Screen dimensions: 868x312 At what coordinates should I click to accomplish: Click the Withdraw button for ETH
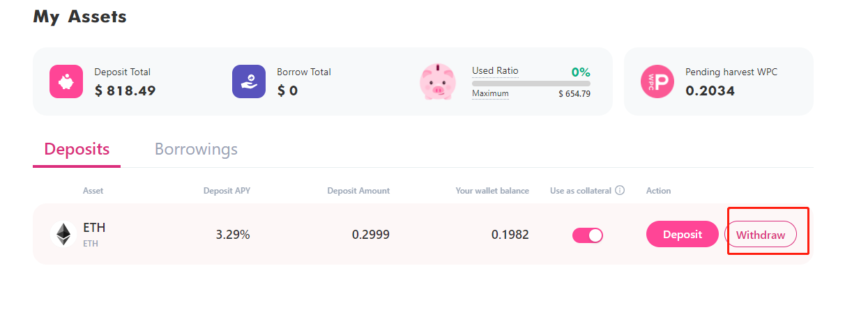pyautogui.click(x=761, y=235)
